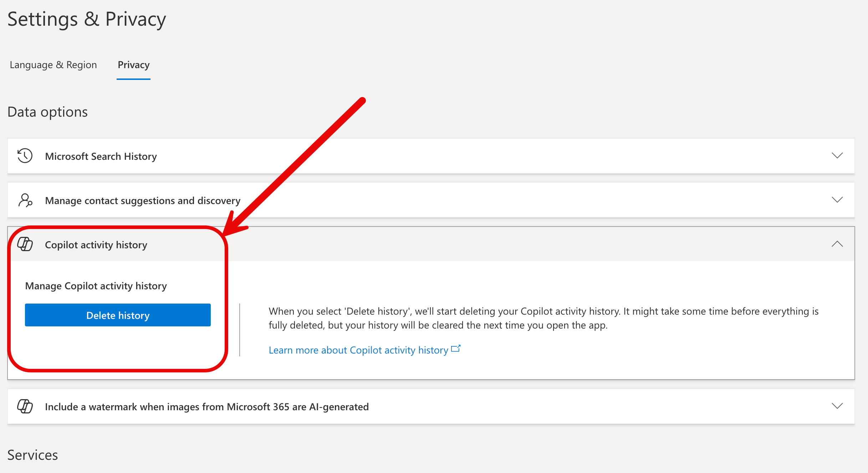
Task: Click Manage contact suggestions and discovery label
Action: 143,200
